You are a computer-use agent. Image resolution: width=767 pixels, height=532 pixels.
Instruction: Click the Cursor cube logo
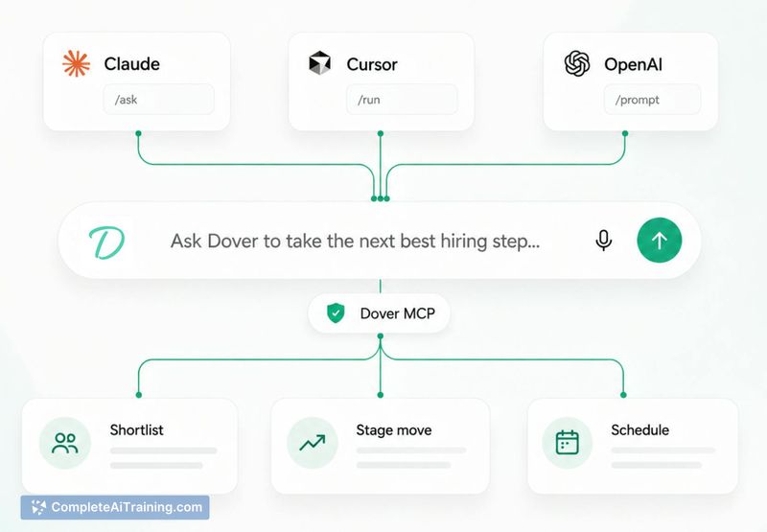click(x=320, y=63)
